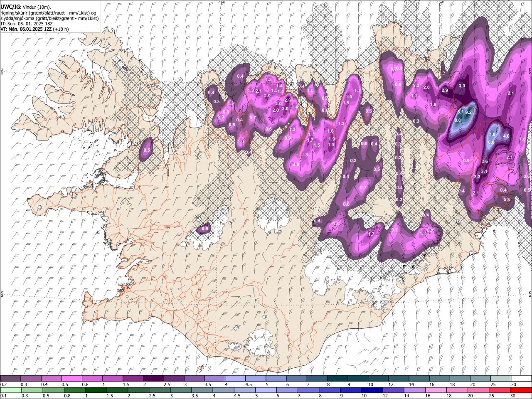Click the 2.8 value in the north
Image resolution: width=532 pixels, height=399 pixels.
pos(287,100)
